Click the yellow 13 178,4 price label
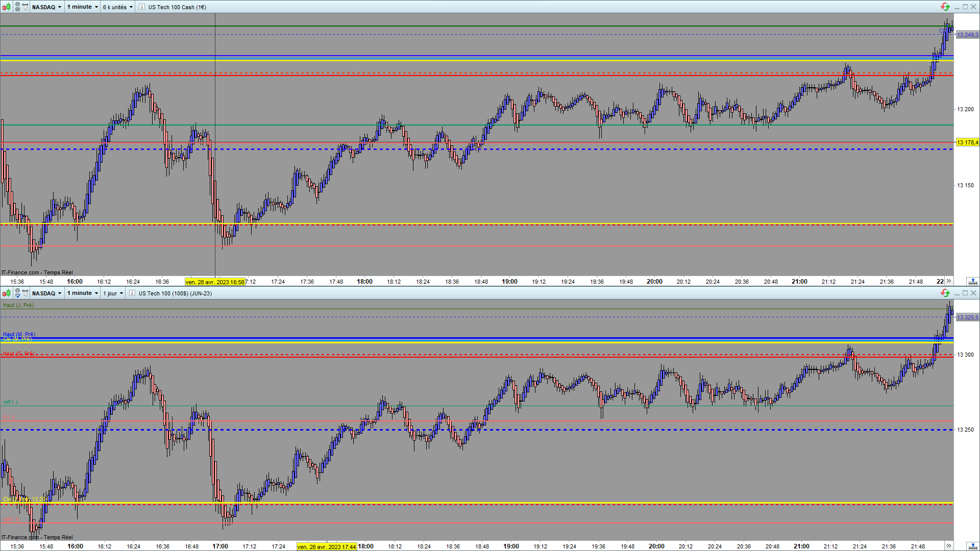This screenshot has height=551, width=980. (x=967, y=142)
